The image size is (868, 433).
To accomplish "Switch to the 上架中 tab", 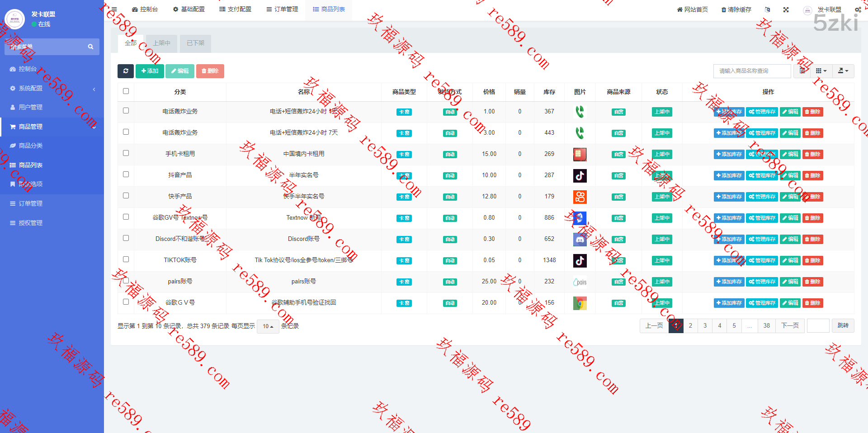I will tap(161, 43).
